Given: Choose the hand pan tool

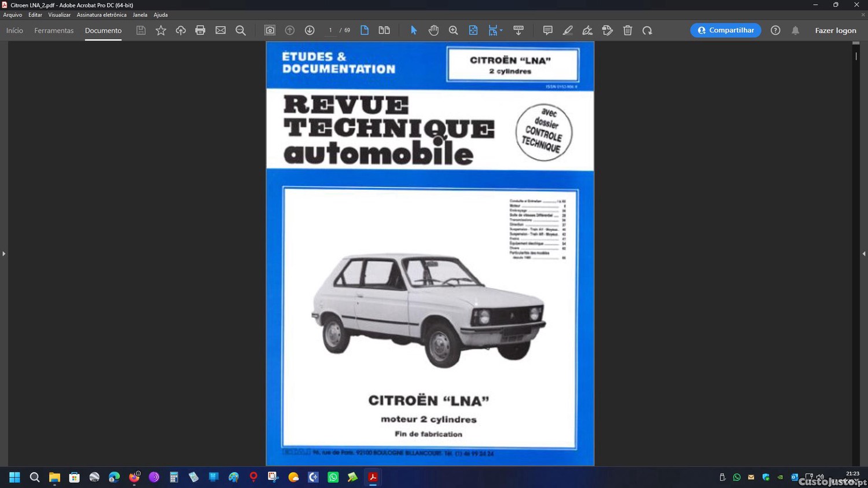Looking at the screenshot, I should pos(433,30).
